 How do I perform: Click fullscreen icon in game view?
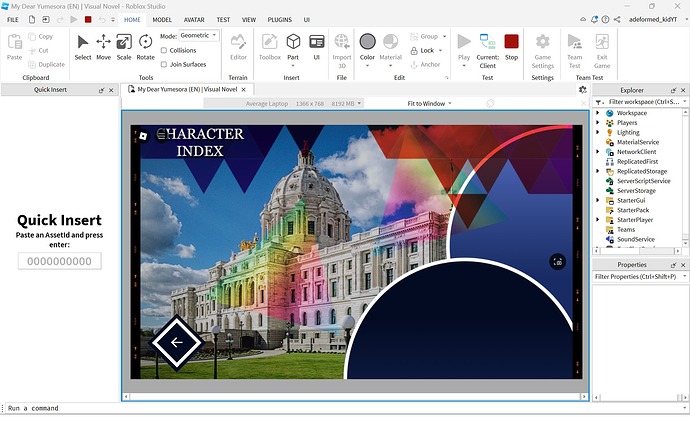pos(558,262)
